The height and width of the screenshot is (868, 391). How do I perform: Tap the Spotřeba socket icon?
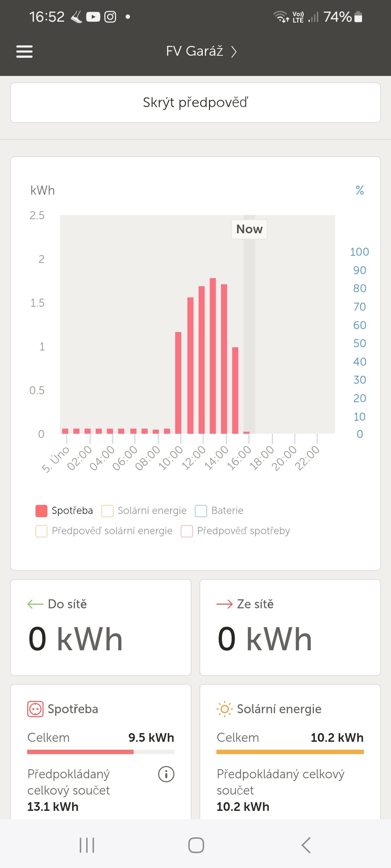[35, 709]
